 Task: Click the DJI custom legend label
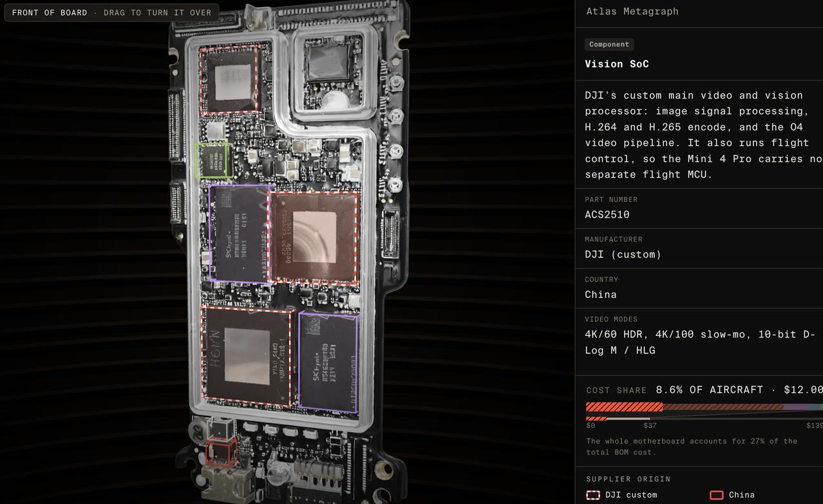pos(631,495)
